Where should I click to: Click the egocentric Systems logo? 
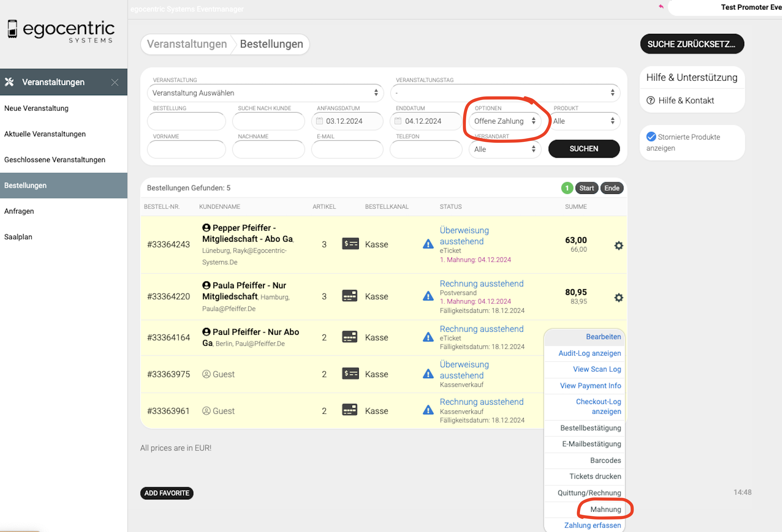61,31
